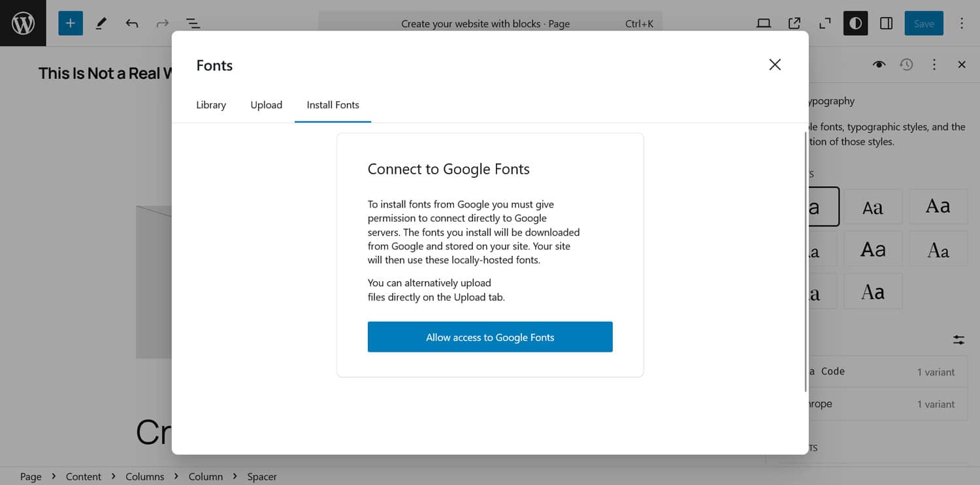Close the Styles sidebar panel
The image size is (980, 485).
click(962, 65)
